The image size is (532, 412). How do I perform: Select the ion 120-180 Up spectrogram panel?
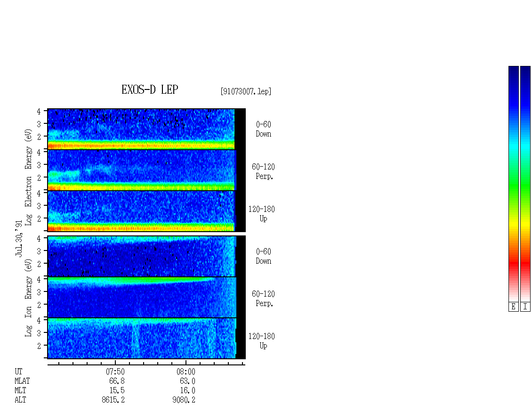pyautogui.click(x=146, y=339)
